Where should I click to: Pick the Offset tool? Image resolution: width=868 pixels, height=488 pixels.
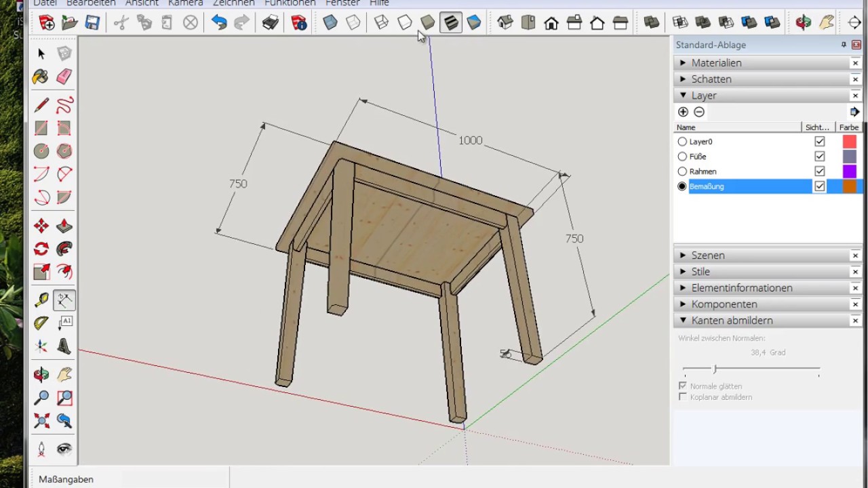coord(64,272)
